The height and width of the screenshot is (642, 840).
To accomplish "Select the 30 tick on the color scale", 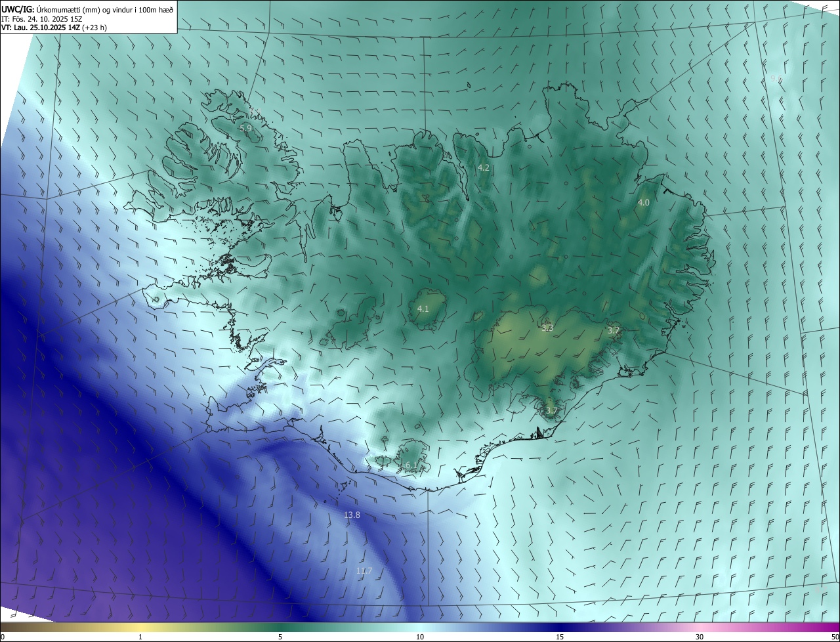I will pos(700,637).
